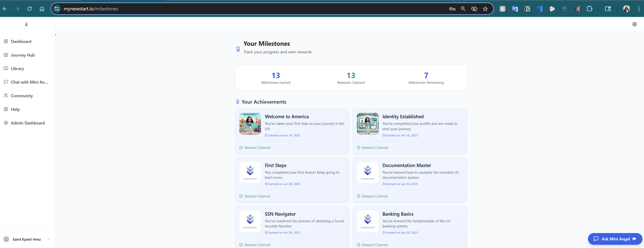Open Chrome three-dot menu
The width and height of the screenshot is (644, 248).
click(639, 9)
